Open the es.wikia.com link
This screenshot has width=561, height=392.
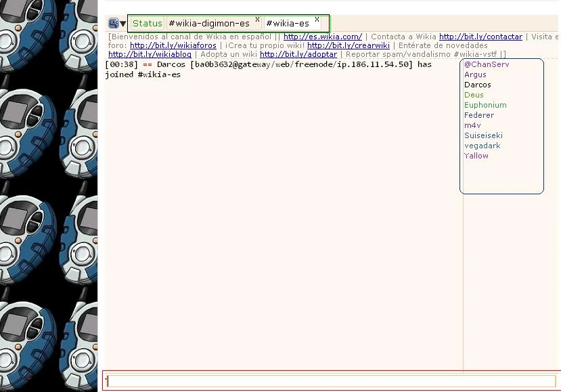[x=323, y=37]
